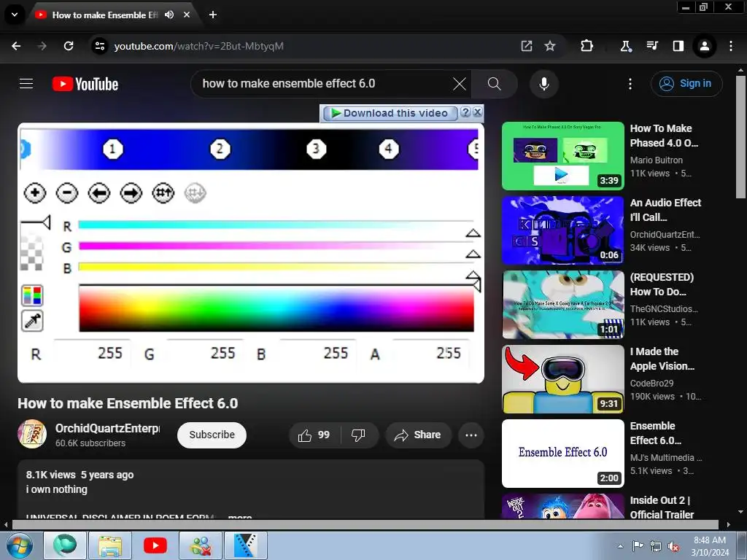Open a new browser tab
This screenshot has width=747, height=560.
point(213,15)
